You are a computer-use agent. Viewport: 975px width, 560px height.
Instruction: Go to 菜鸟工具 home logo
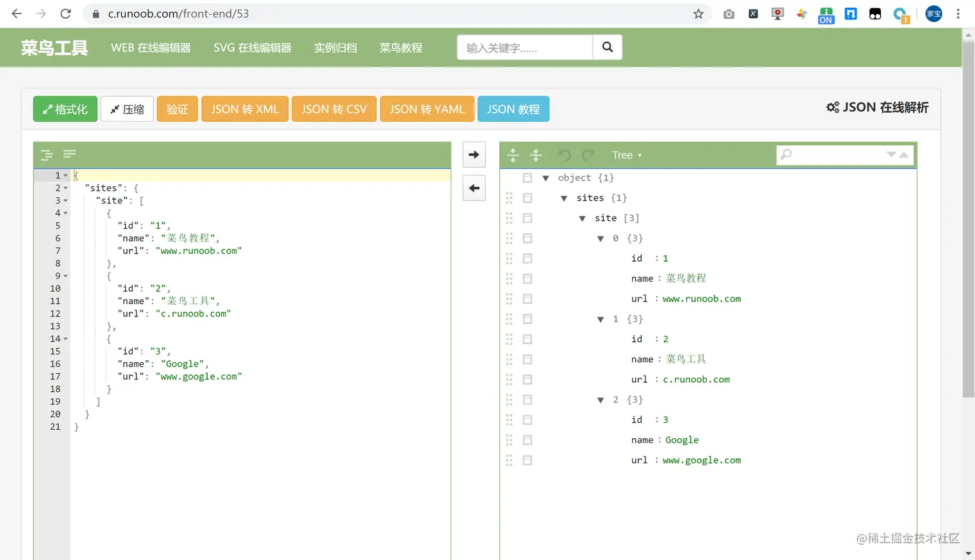54,48
